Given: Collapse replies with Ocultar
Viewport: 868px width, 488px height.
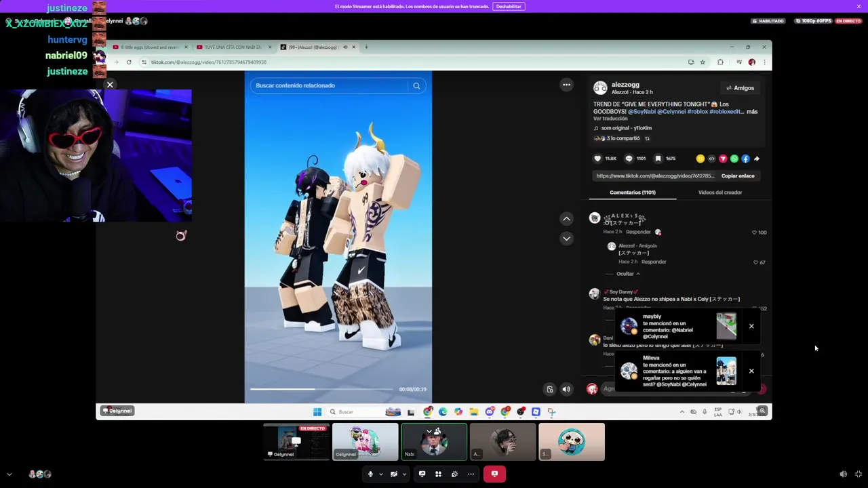Looking at the screenshot, I should click(628, 274).
